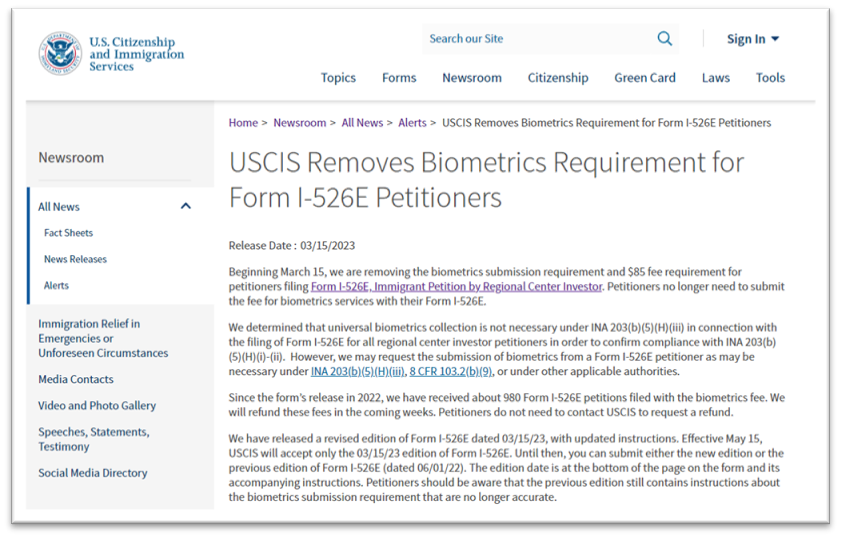Image resolution: width=841 pixels, height=538 pixels.
Task: Open the Topics menu
Action: 338,78
